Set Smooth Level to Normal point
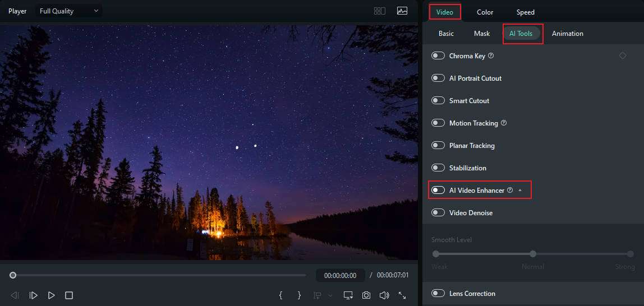The width and height of the screenshot is (644, 306). (533, 254)
